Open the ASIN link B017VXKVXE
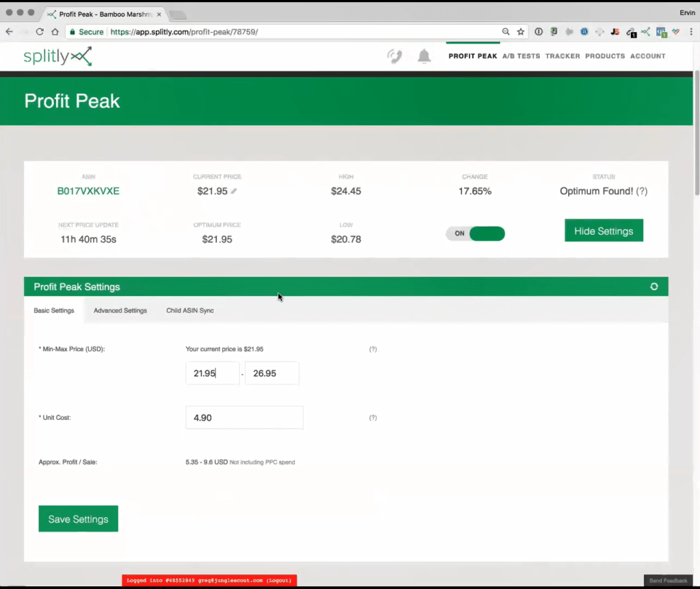The height and width of the screenshot is (589, 700). coord(88,192)
